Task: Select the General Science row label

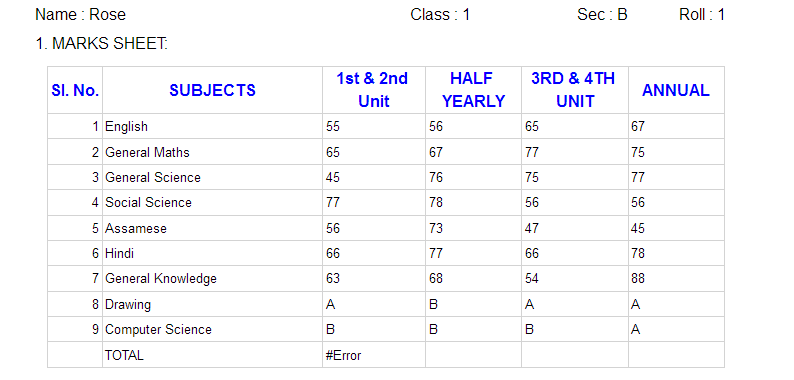Action: pyautogui.click(x=212, y=177)
